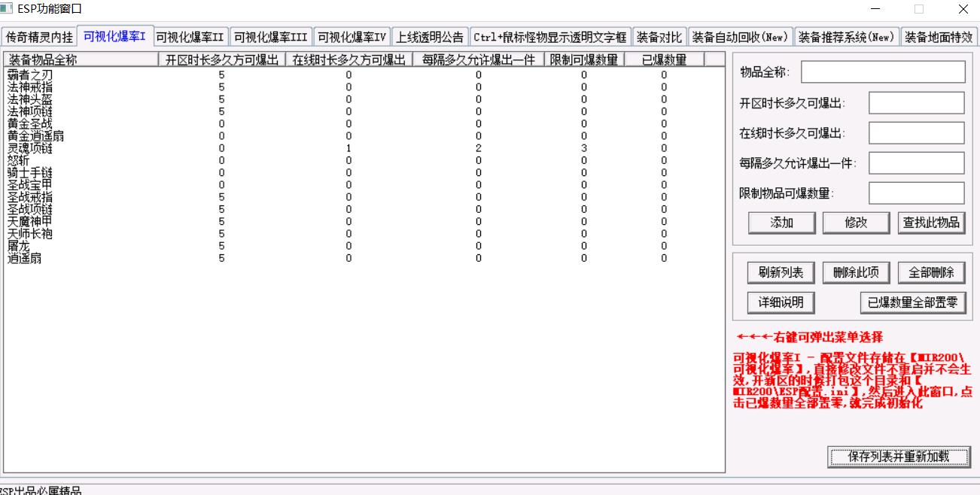The image size is (980, 495).
Task: Click 全部删除 button
Action: 932,272
